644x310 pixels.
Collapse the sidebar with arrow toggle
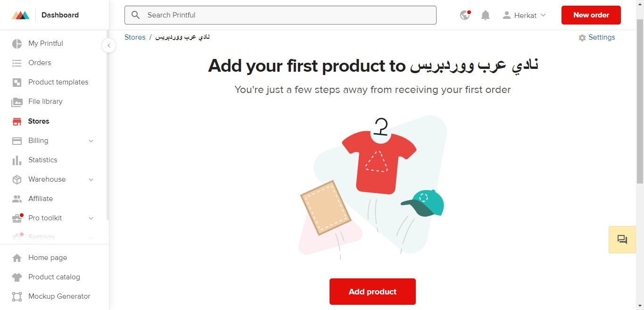(x=109, y=45)
